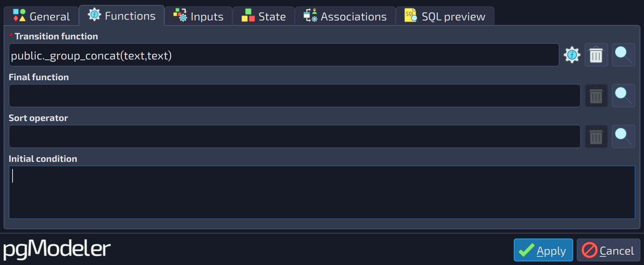Edit the transition function via gear icon
The width and height of the screenshot is (644, 265).
pyautogui.click(x=572, y=55)
